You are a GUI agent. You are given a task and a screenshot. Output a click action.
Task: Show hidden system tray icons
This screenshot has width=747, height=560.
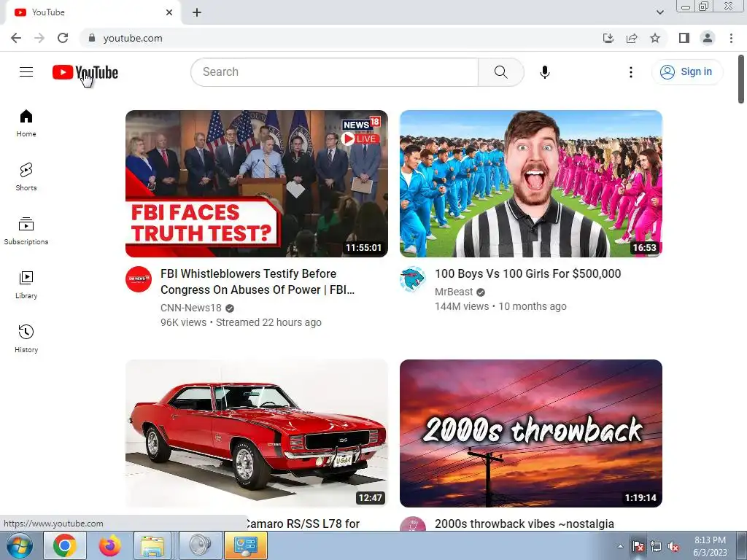click(620, 546)
